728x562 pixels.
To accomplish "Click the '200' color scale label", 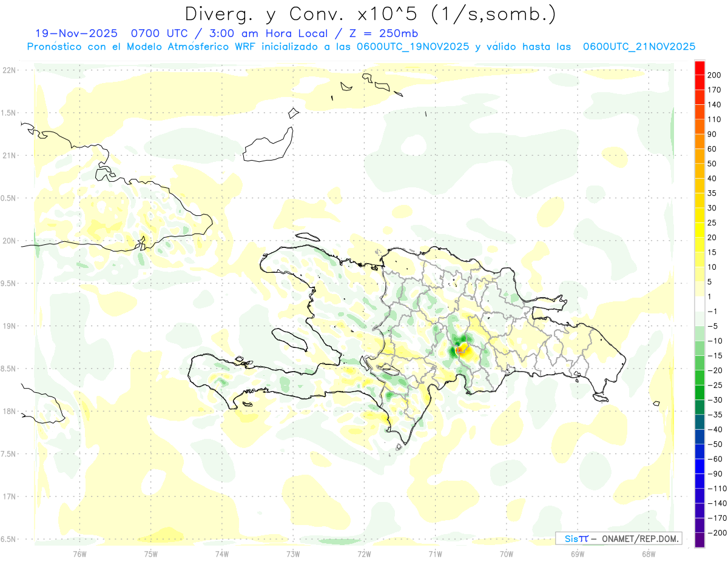I will click(x=715, y=75).
